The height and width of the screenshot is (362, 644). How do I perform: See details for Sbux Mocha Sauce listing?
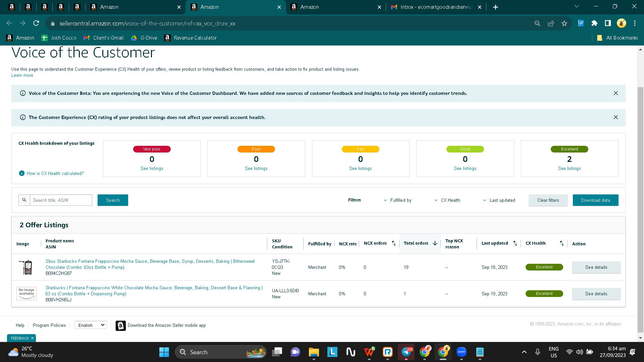coord(596,267)
